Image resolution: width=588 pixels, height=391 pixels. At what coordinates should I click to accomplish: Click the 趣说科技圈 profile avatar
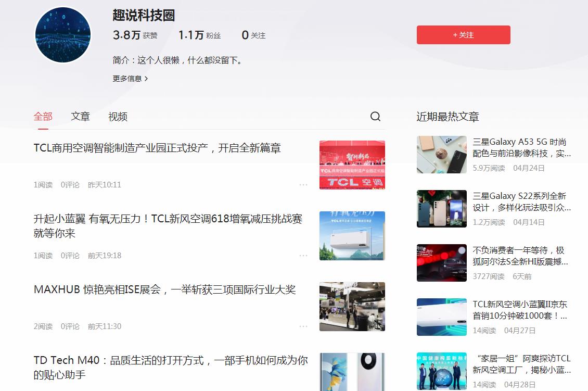coord(63,35)
